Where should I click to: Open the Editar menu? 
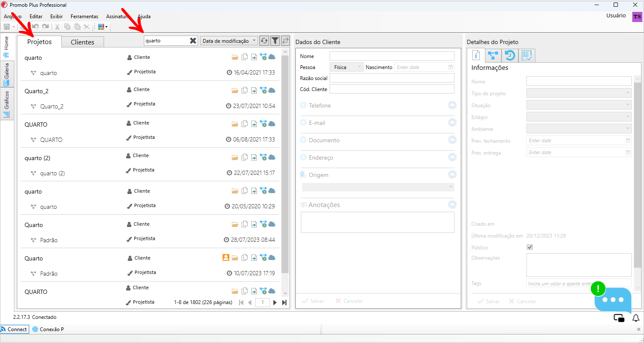[36, 17]
